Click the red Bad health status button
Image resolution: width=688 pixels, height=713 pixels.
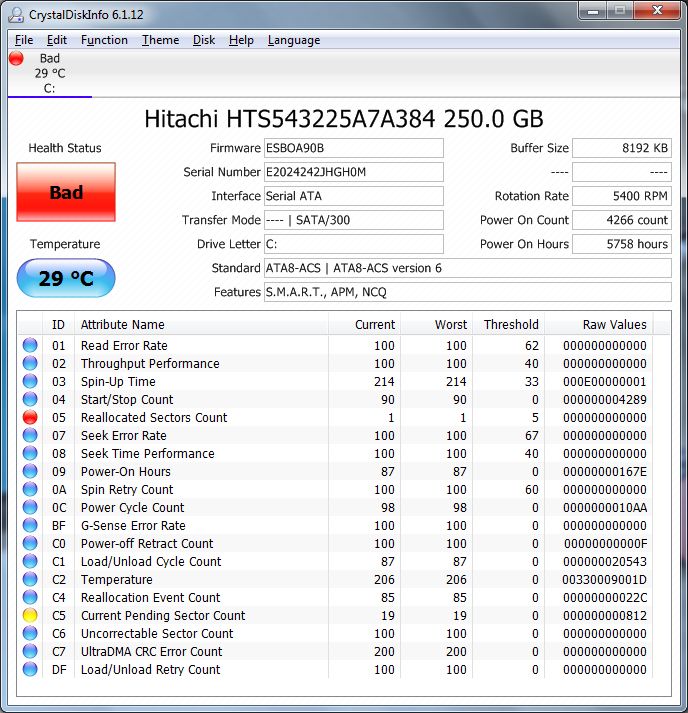(x=66, y=192)
